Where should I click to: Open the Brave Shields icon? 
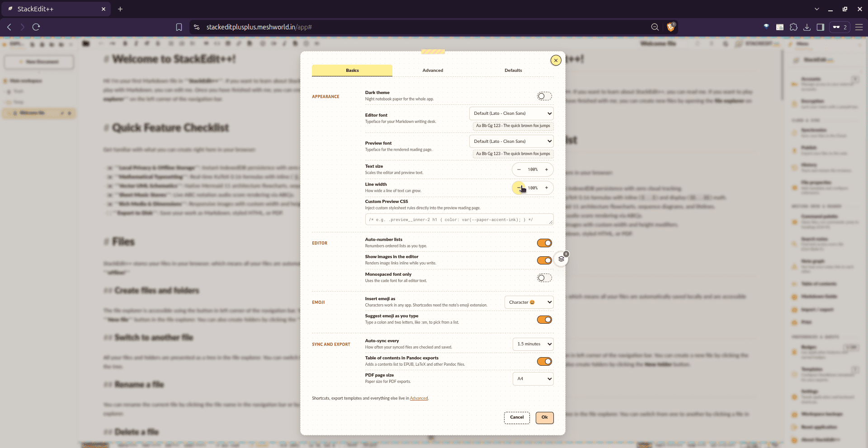coord(671,27)
